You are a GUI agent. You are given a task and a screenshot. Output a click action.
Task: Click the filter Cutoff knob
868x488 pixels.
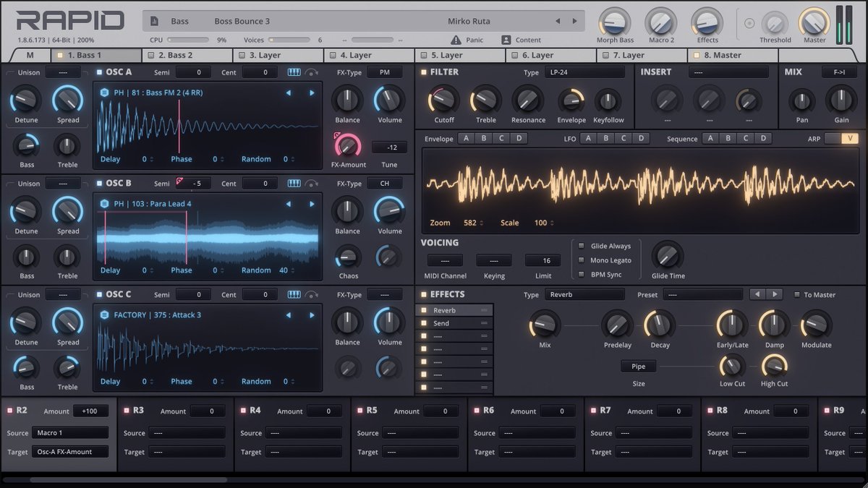443,100
